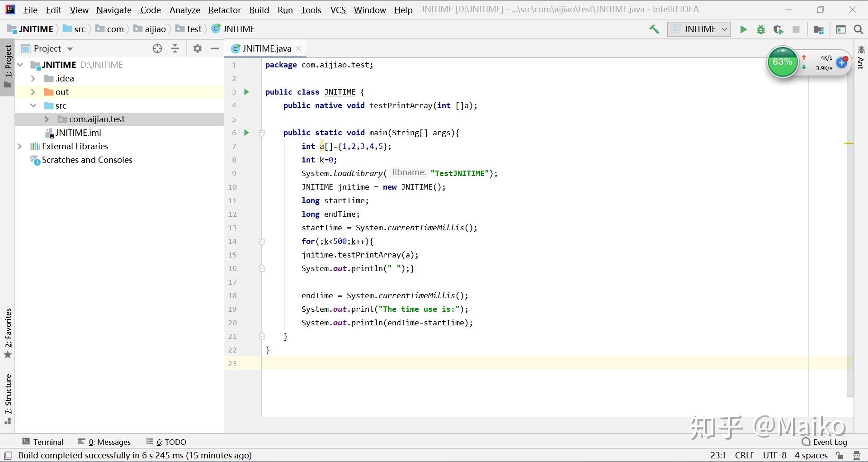Click the UTF-8 encoding status indicator
This screenshot has height=462, width=868.
point(774,455)
